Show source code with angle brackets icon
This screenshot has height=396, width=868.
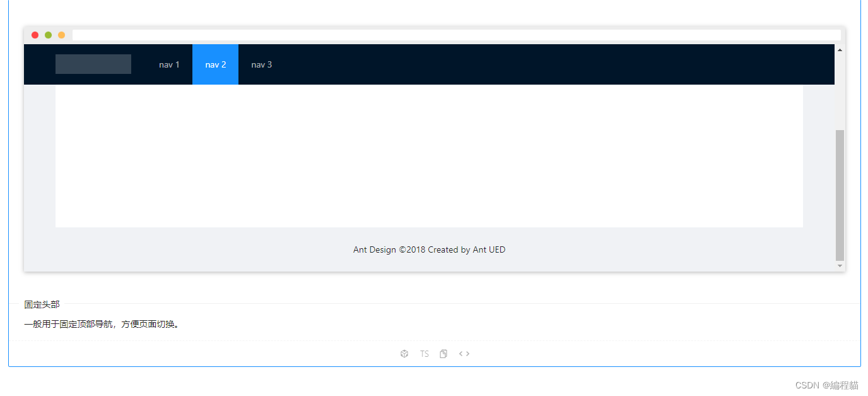(x=464, y=354)
